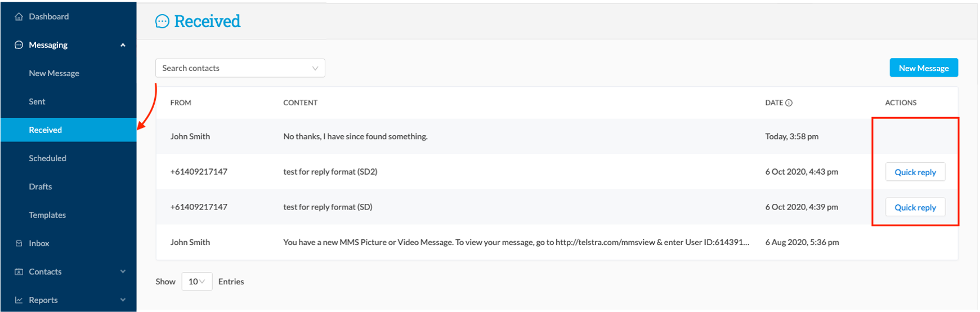
Task: Click the Messaging speech bubble icon
Action: (x=19, y=45)
